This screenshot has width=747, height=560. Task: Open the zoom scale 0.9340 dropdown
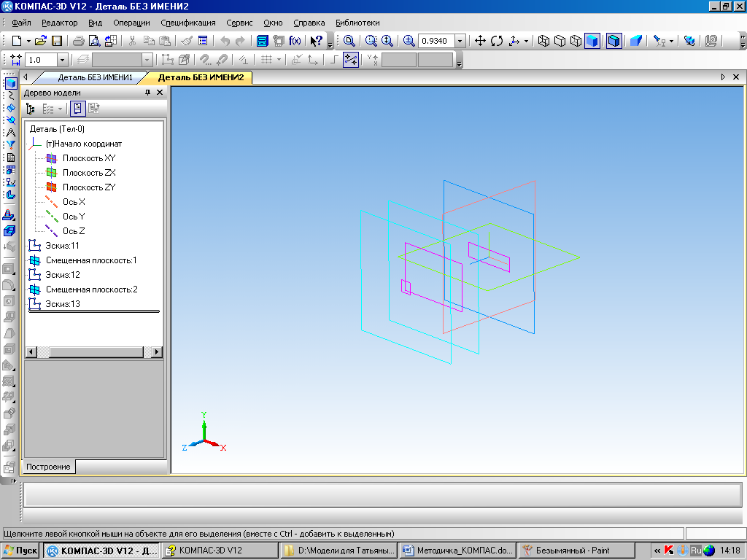point(460,42)
